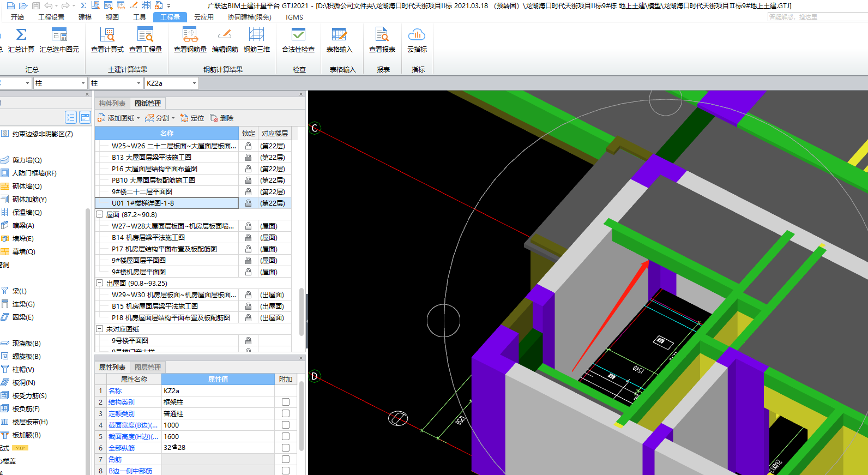
Task: Click 删除 button
Action: [221, 118]
